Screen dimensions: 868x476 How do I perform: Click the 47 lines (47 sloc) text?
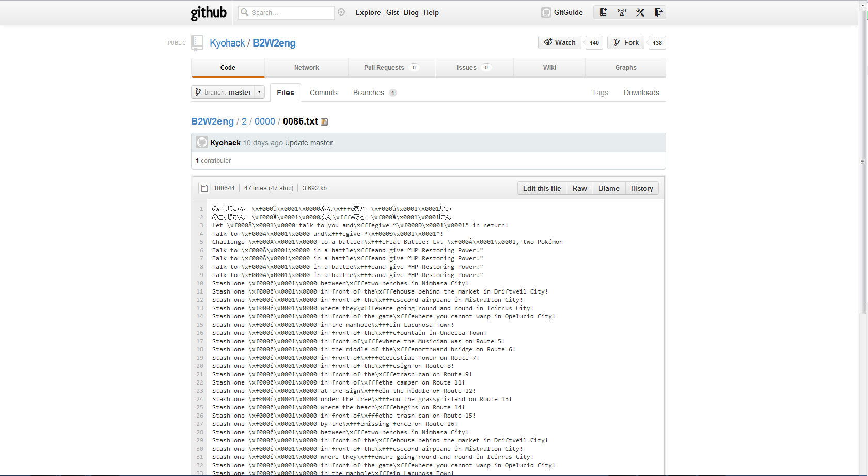pyautogui.click(x=269, y=188)
